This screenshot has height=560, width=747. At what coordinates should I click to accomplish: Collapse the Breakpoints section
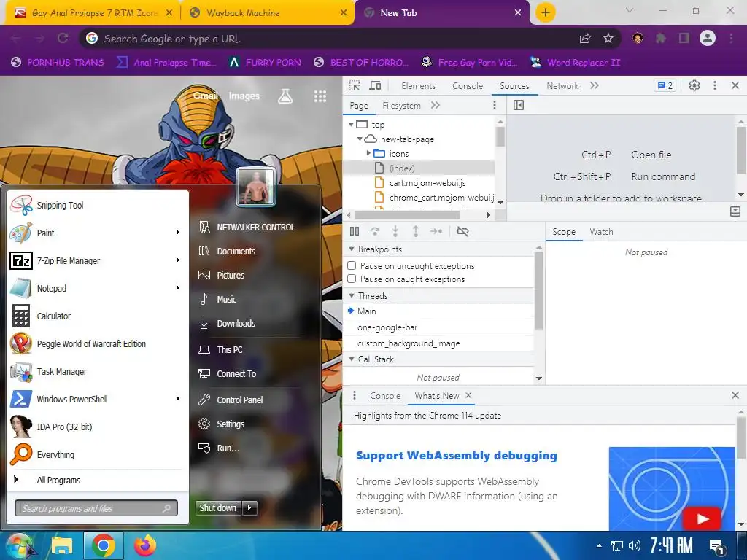[352, 249]
